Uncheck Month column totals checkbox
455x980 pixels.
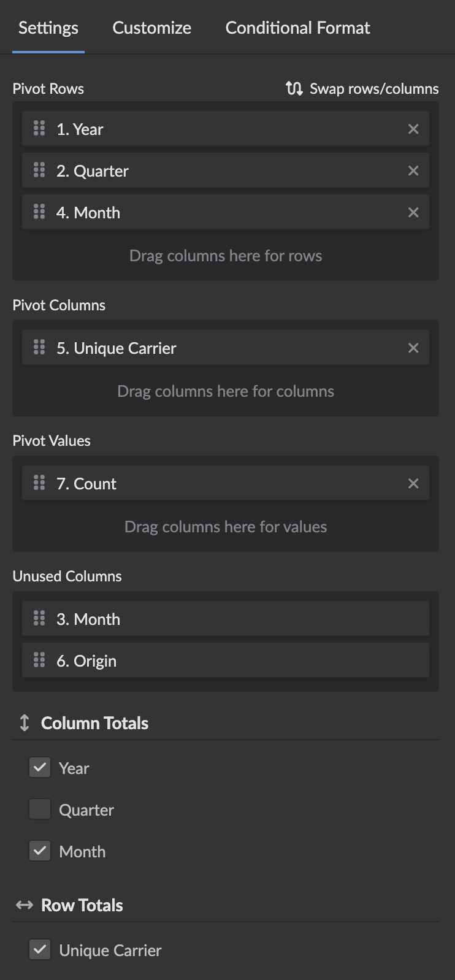(40, 851)
